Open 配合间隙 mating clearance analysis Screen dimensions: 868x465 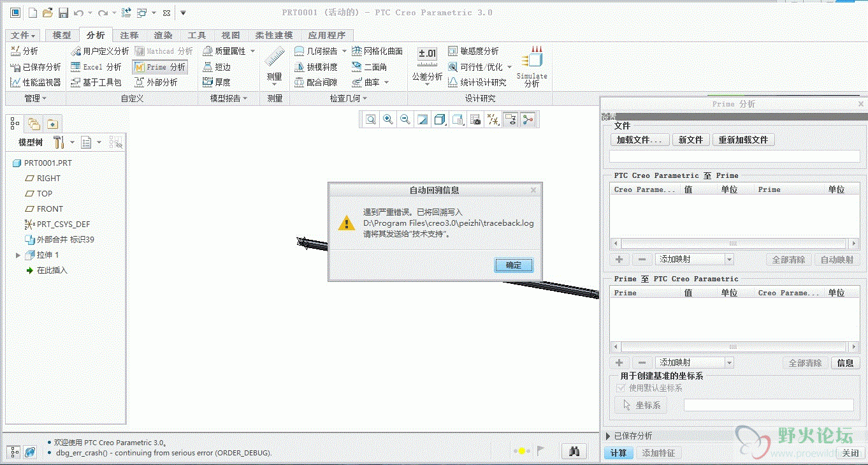click(316, 82)
